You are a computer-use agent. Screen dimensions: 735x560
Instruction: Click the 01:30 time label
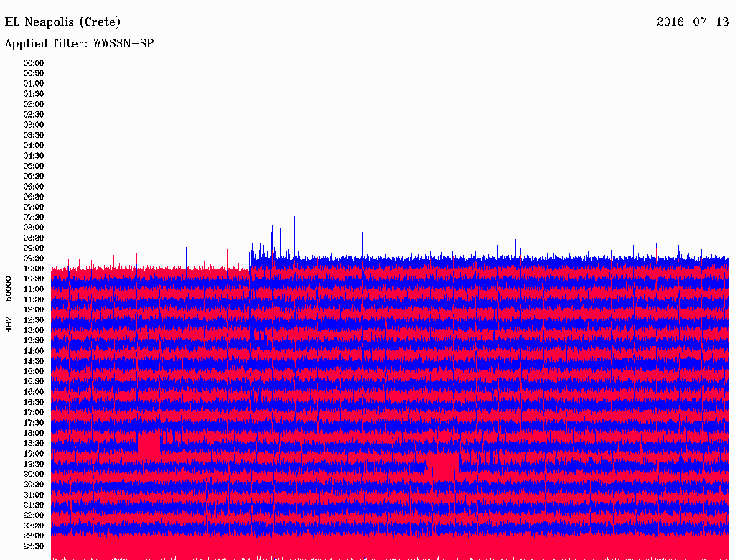click(34, 94)
